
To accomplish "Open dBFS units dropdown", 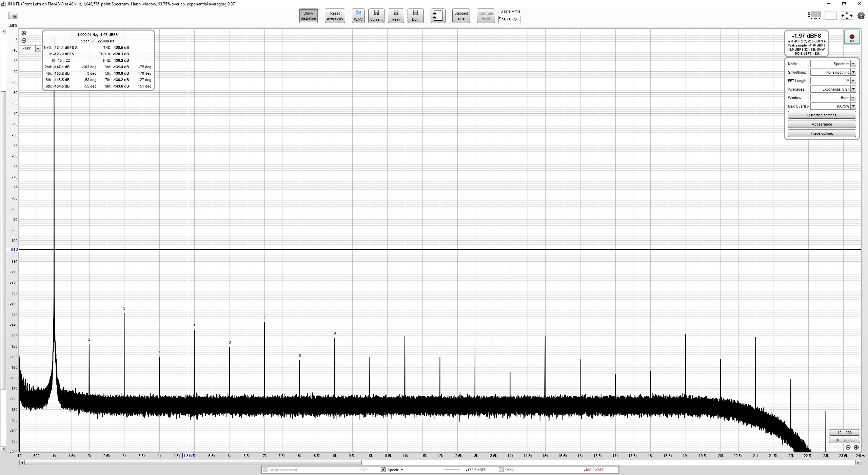I will [x=31, y=49].
